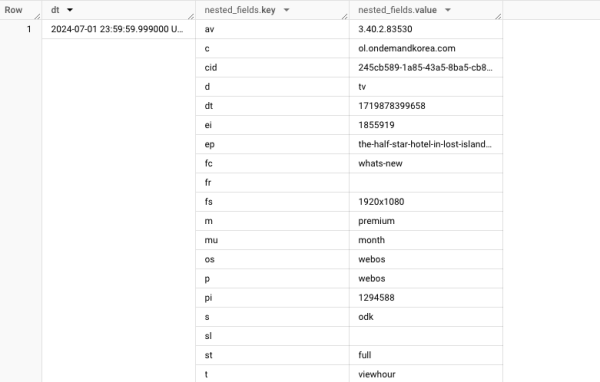The height and width of the screenshot is (382, 600).
Task: Open the dt column dropdown arrow
Action: coord(70,10)
